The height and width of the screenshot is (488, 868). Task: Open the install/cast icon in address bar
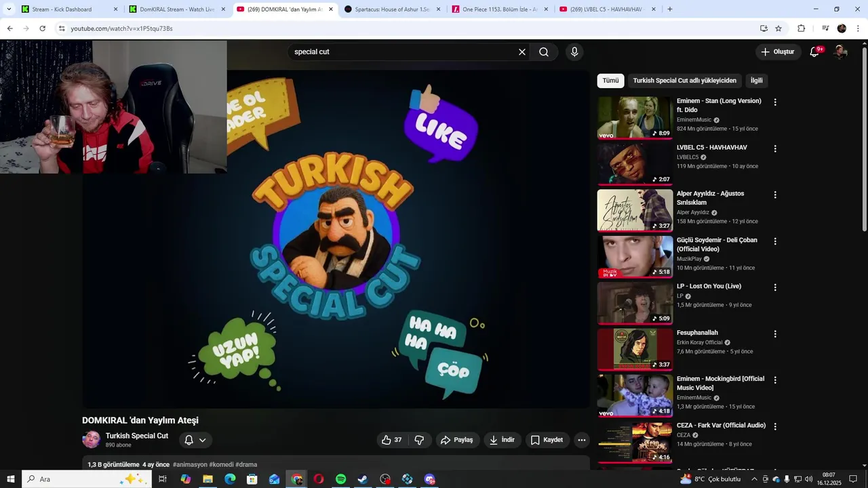pos(764,28)
